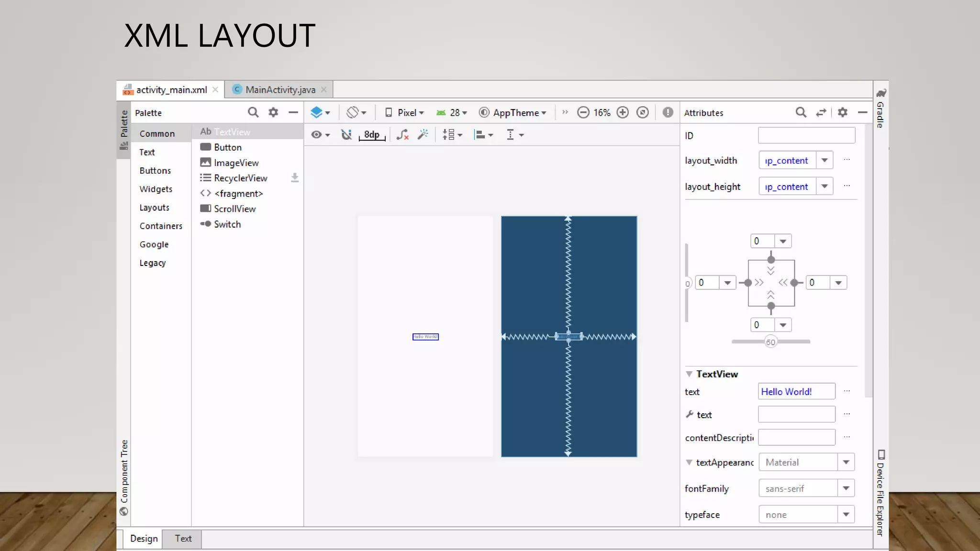Open pack options dropdown

click(x=452, y=135)
